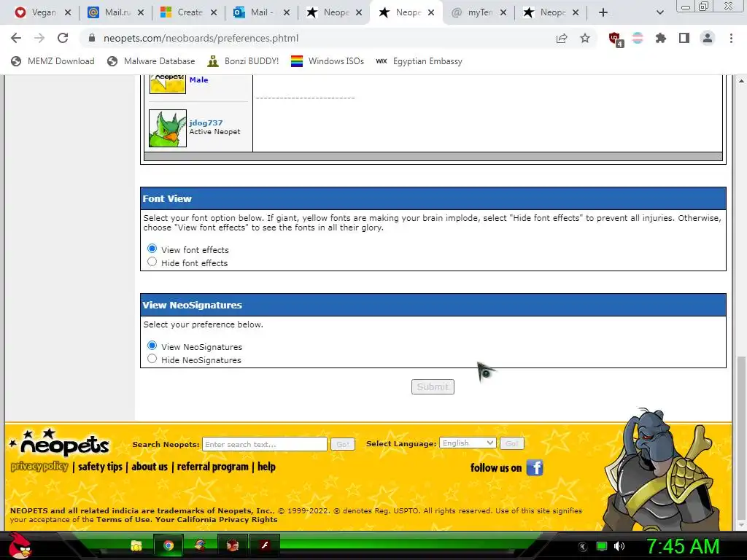Click the forward navigation arrow

(39, 38)
